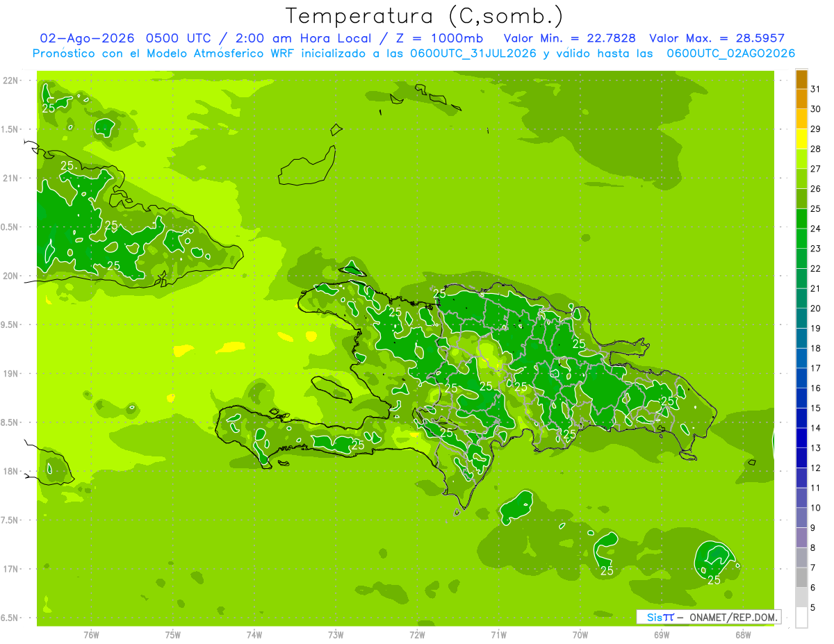Click the "21N" latitude label
Image resolution: width=834 pixels, height=644 pixels.
(10, 178)
